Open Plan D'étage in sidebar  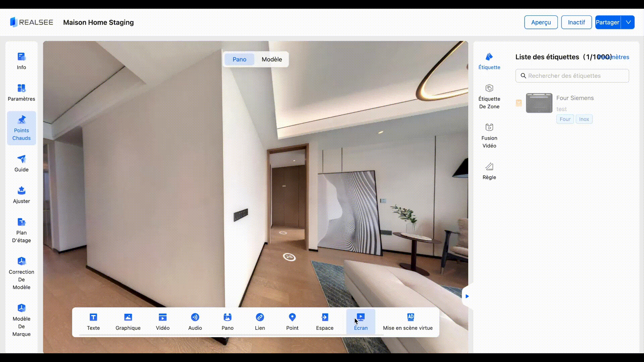(x=21, y=230)
